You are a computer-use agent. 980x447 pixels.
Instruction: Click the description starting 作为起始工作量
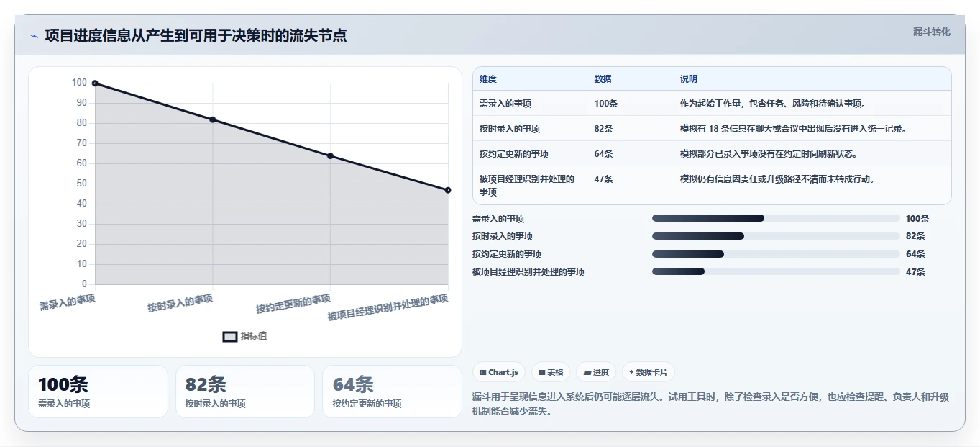click(773, 104)
